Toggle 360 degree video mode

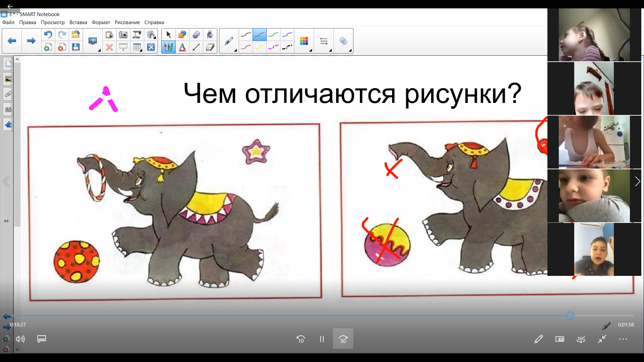(x=581, y=339)
